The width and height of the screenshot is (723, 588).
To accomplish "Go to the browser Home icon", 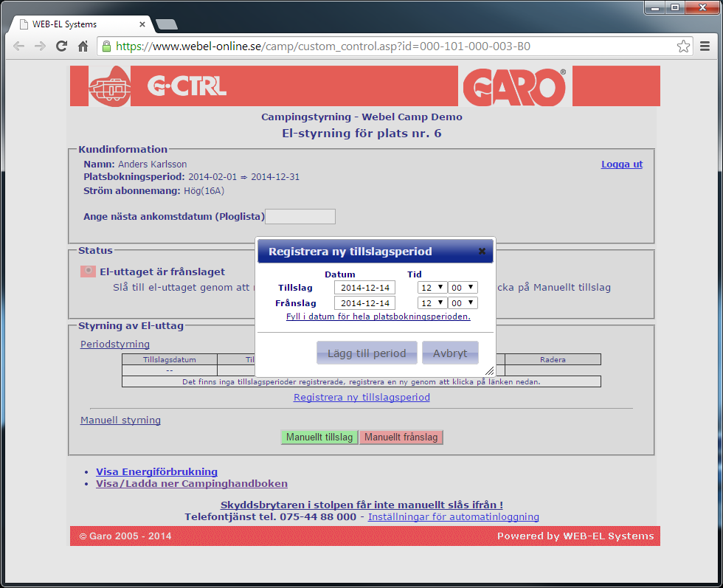I will (x=83, y=46).
